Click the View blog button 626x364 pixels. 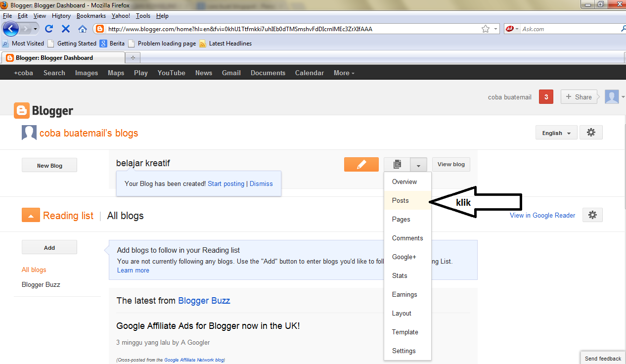pos(451,164)
